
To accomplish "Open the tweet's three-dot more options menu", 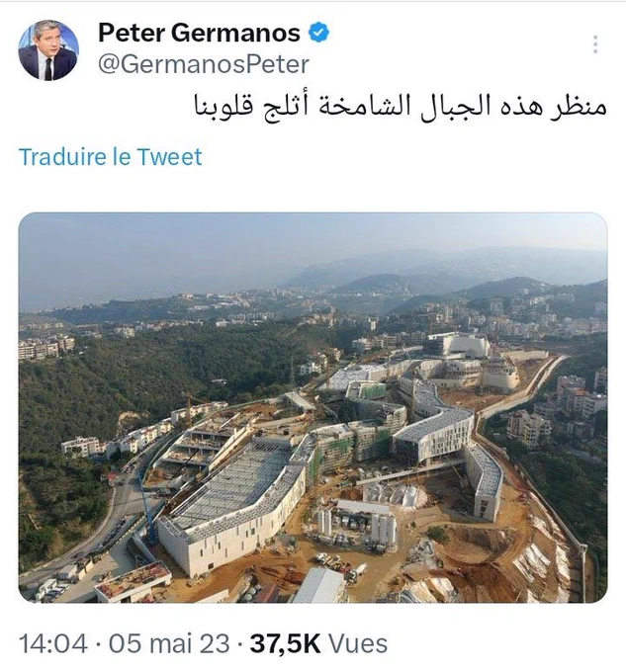I will (x=595, y=44).
